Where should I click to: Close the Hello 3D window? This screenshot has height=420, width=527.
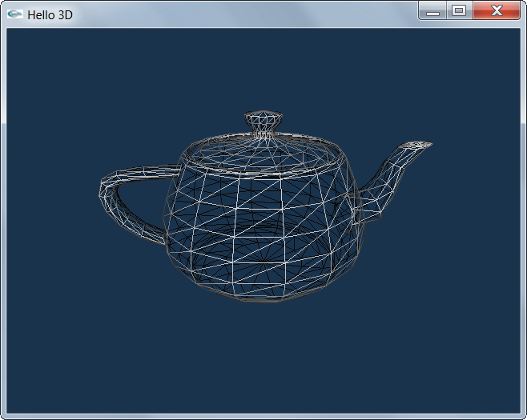tap(497, 11)
